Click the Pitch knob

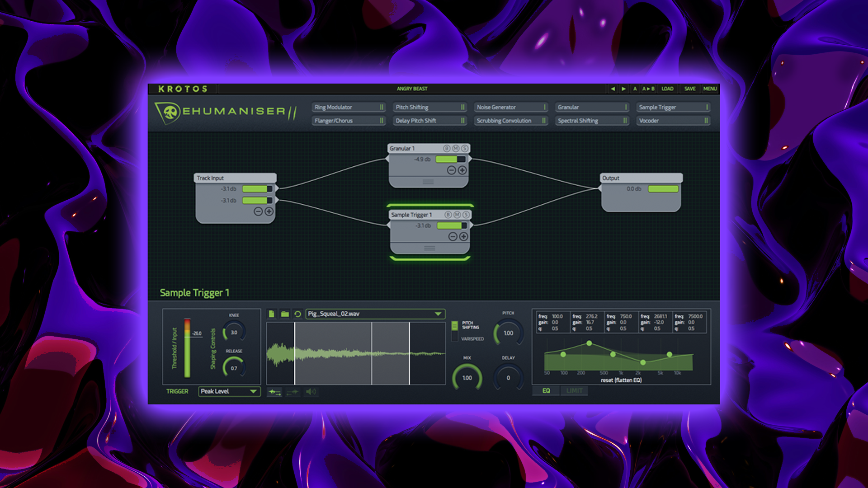point(508,333)
